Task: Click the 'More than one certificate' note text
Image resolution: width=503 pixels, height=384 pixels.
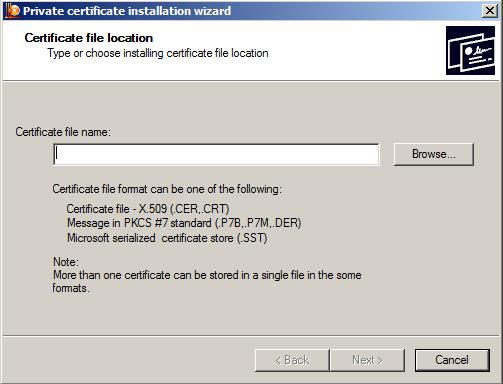Action: (207, 275)
